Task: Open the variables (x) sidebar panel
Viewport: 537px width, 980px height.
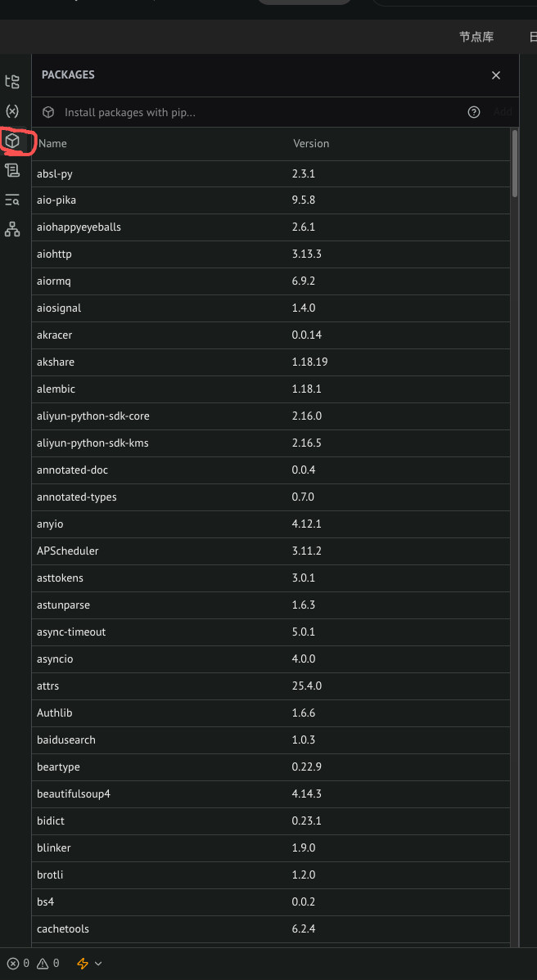Action: pyautogui.click(x=12, y=111)
